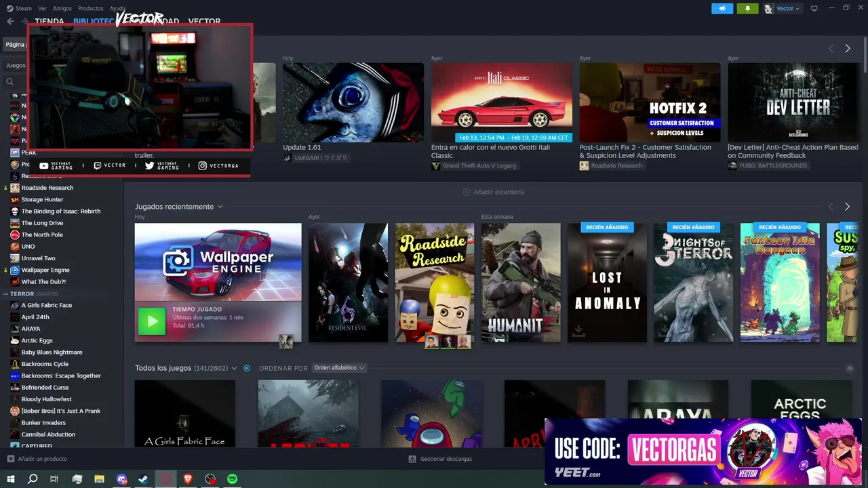The width and height of the screenshot is (868, 488).
Task: Expand the Todos los juegos shelf dropdown
Action: click(234, 368)
